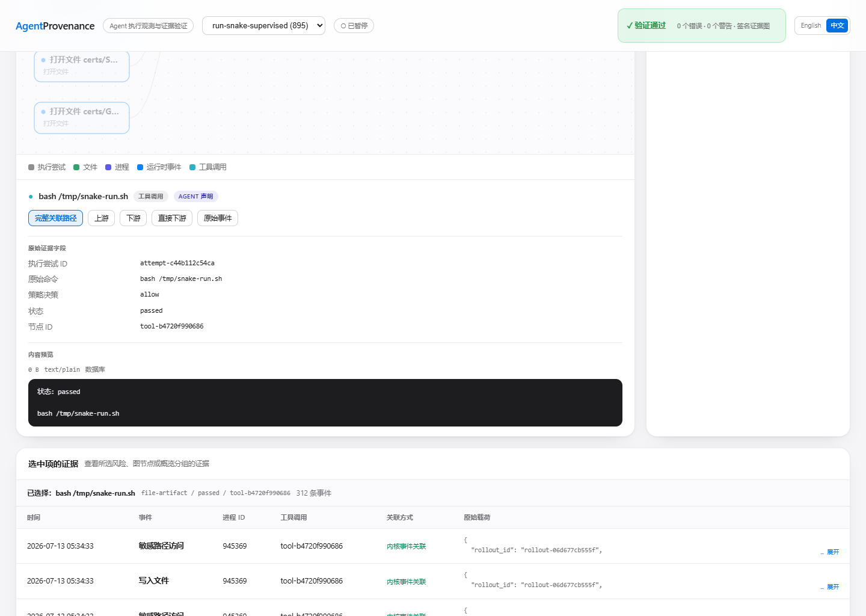Expand payload of 写入文件 row
866x616 pixels.
coord(832,587)
